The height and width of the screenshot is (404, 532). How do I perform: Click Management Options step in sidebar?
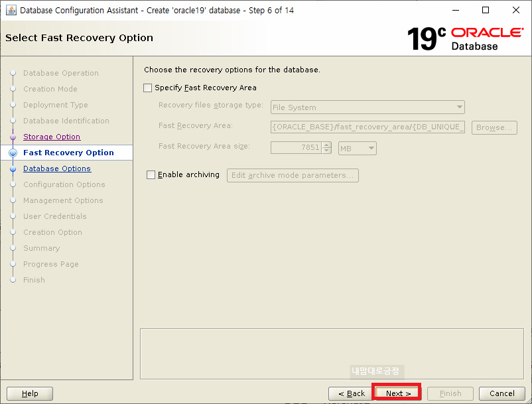coord(63,200)
